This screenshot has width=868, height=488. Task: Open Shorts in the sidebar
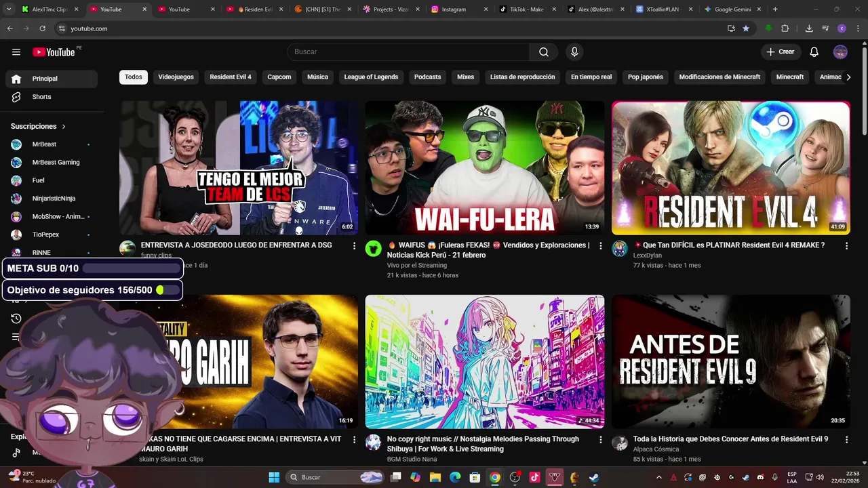(x=52, y=97)
